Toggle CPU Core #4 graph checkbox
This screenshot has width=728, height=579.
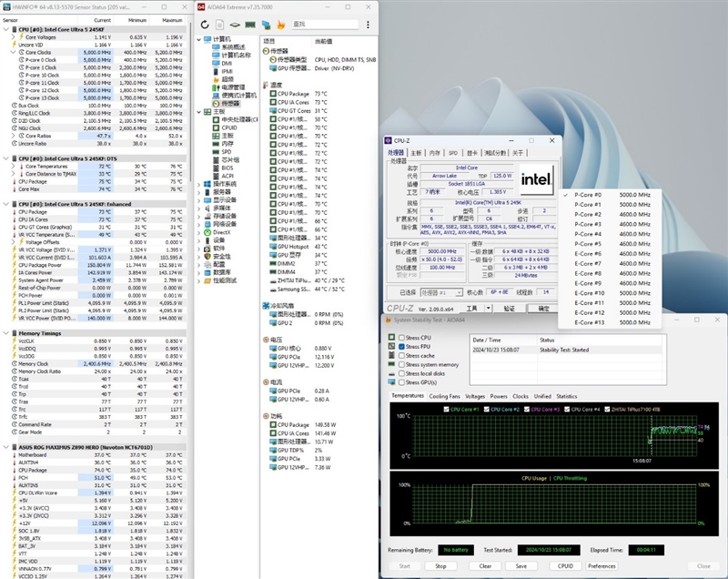point(567,409)
